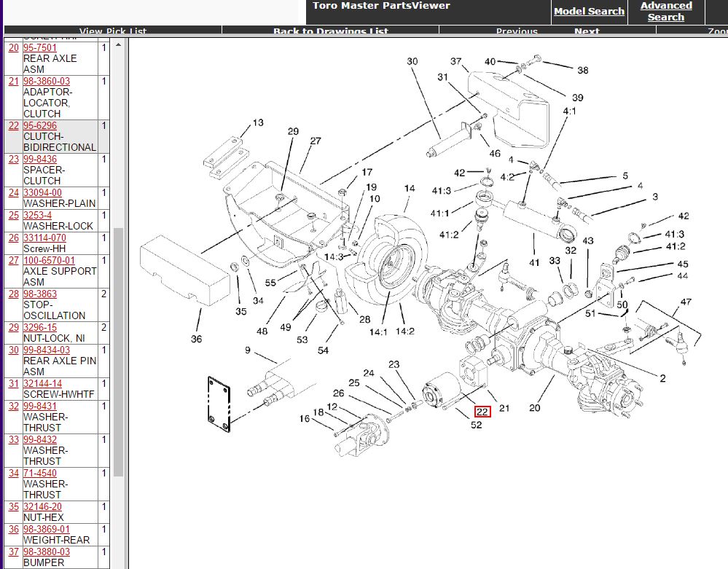This screenshot has width=728, height=569.
Task: Click the CLUTCH-BIDIRECTIONAL description text
Action: 60,142
